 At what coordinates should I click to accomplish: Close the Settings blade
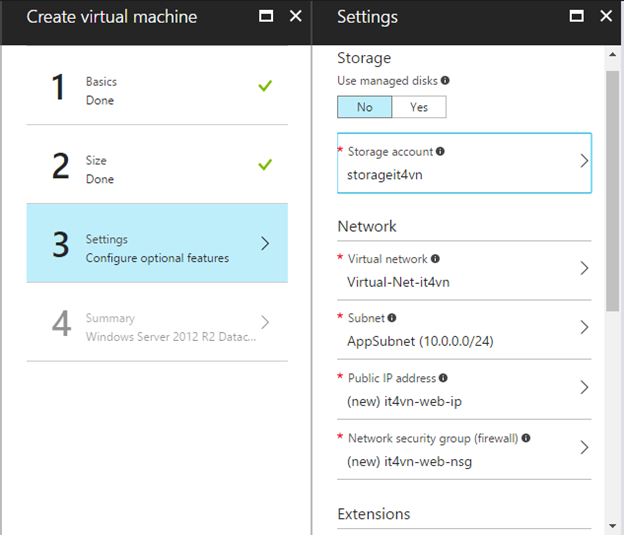click(606, 17)
